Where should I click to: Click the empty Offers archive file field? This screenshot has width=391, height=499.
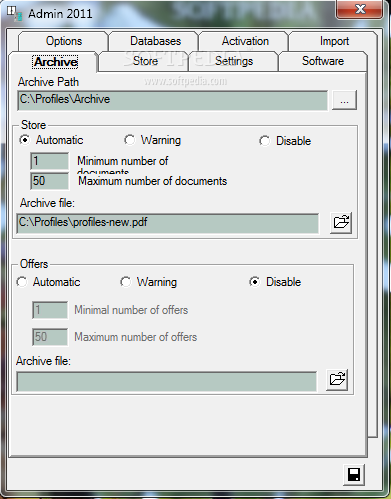[x=167, y=382]
